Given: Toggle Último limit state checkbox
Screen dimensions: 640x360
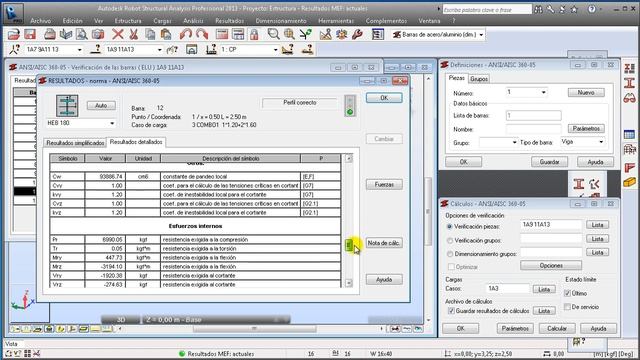Looking at the screenshot, I should (567, 293).
